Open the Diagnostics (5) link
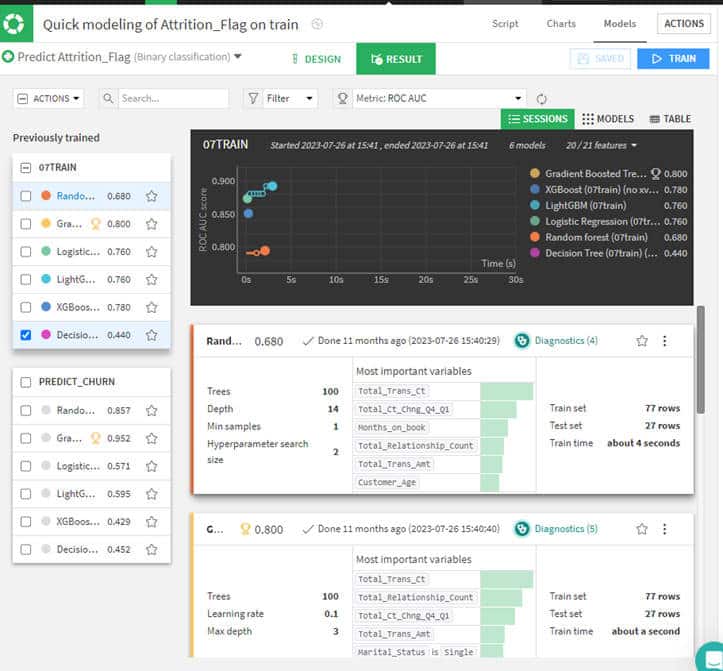The width and height of the screenshot is (723, 671). [x=566, y=529]
